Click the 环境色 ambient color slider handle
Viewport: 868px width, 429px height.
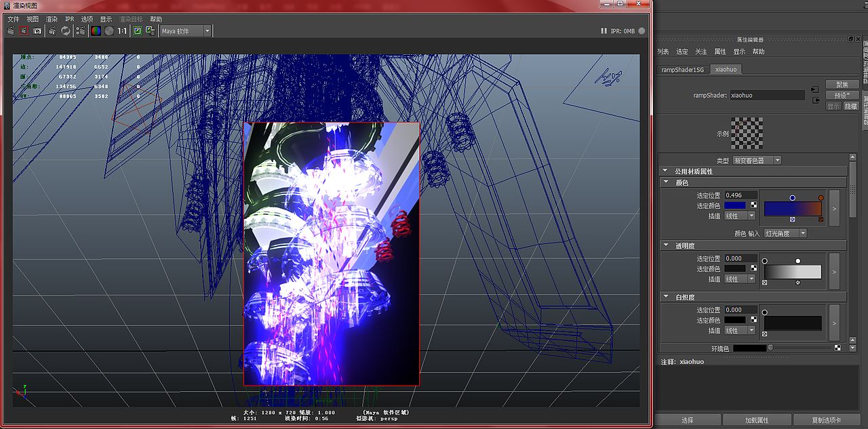(x=770, y=348)
